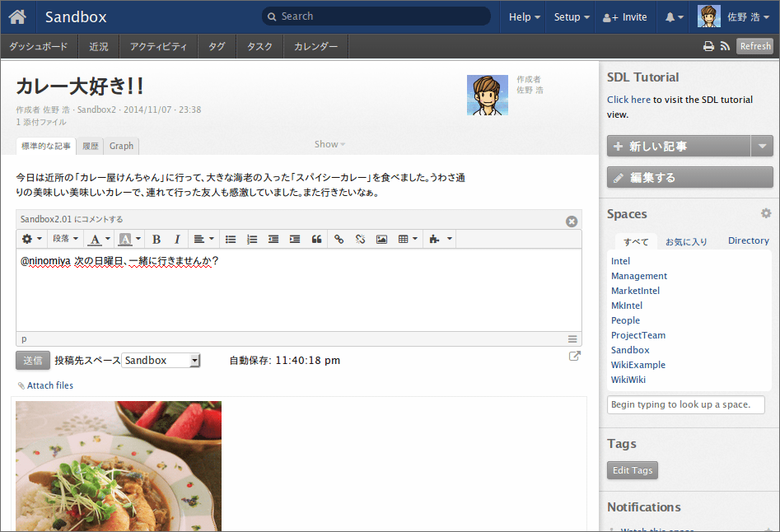The image size is (780, 532).
Task: Click the Invite button
Action: click(625, 17)
